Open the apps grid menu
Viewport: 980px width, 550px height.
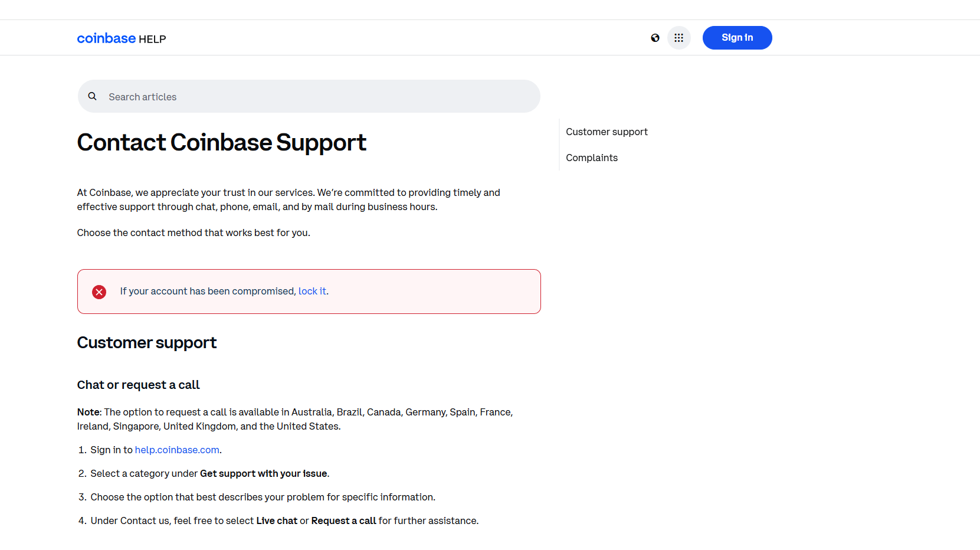tap(679, 38)
